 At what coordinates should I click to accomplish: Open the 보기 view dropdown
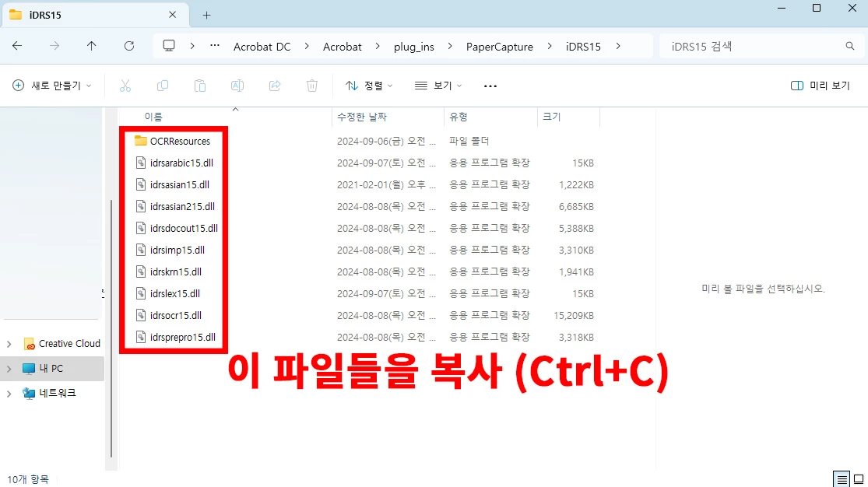click(438, 86)
